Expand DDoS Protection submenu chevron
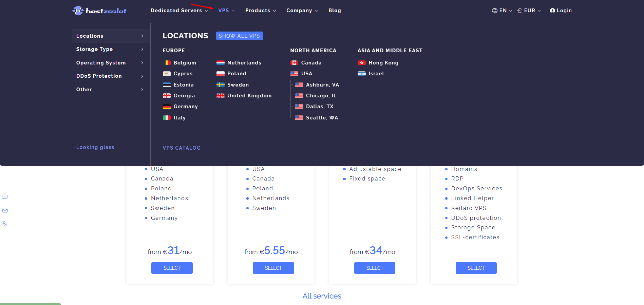 pos(142,76)
